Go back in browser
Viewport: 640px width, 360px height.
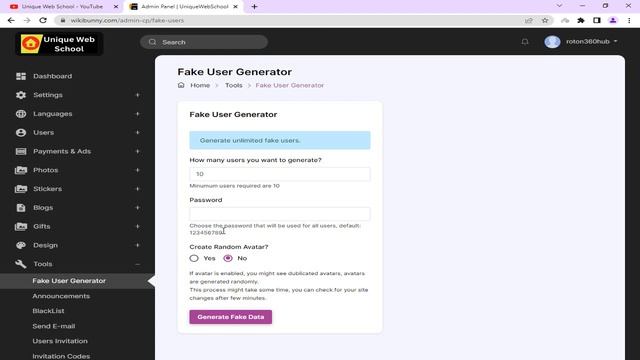pos(11,20)
